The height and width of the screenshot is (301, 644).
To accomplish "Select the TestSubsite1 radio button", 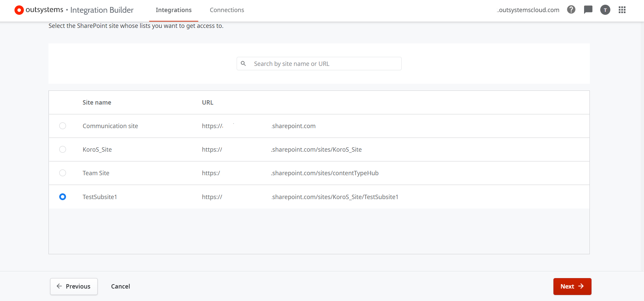I will [x=63, y=197].
